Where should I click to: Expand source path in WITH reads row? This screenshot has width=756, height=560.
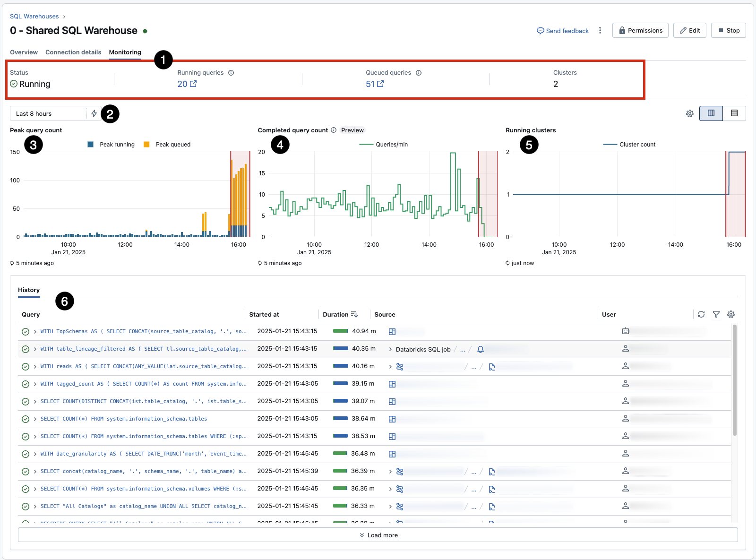(390, 367)
